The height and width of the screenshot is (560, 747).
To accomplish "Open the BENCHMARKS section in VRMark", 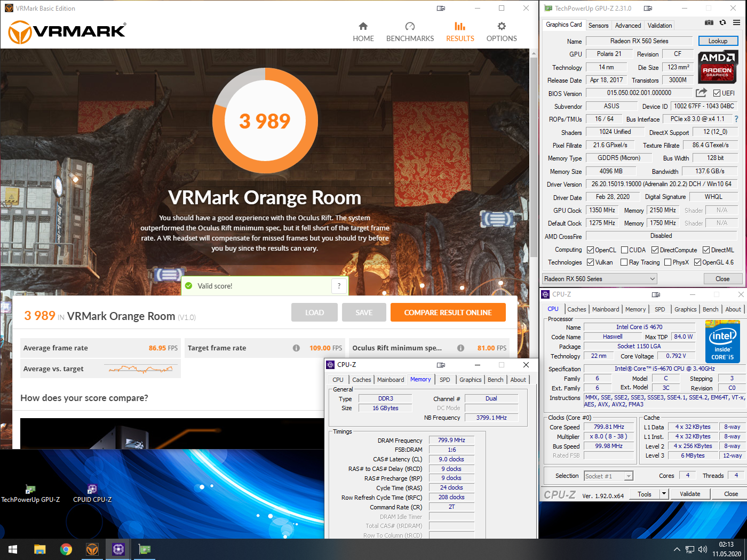I will tap(410, 32).
